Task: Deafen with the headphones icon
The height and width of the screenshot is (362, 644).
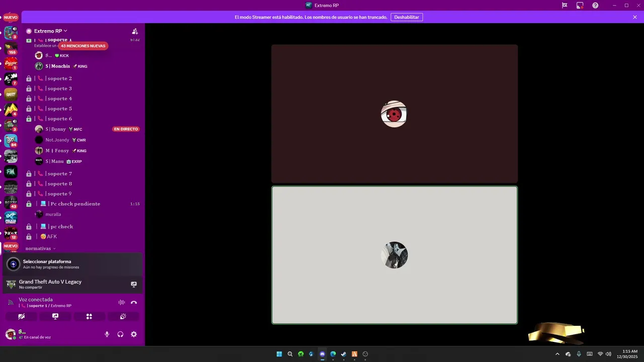Action: (120, 334)
